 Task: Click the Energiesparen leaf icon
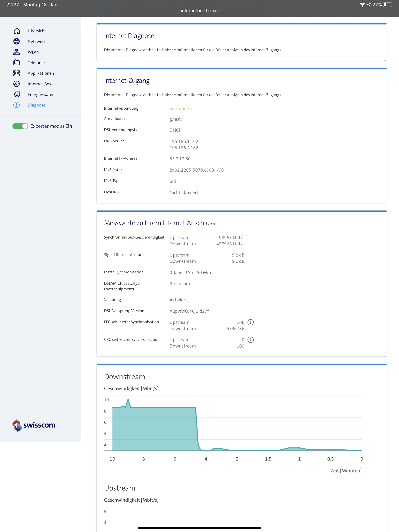(x=17, y=94)
